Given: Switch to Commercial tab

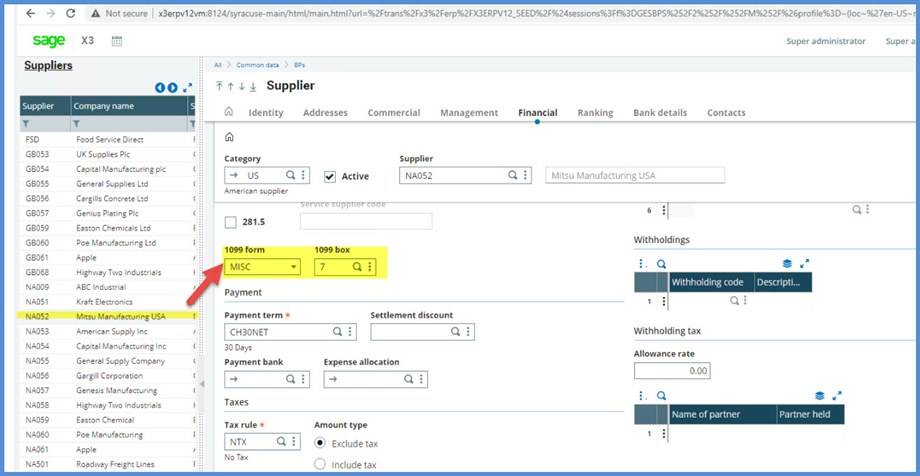Looking at the screenshot, I should pos(394,113).
